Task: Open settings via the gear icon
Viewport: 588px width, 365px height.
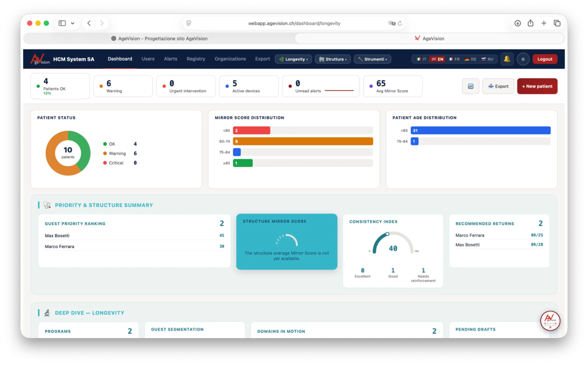Action: [x=523, y=59]
